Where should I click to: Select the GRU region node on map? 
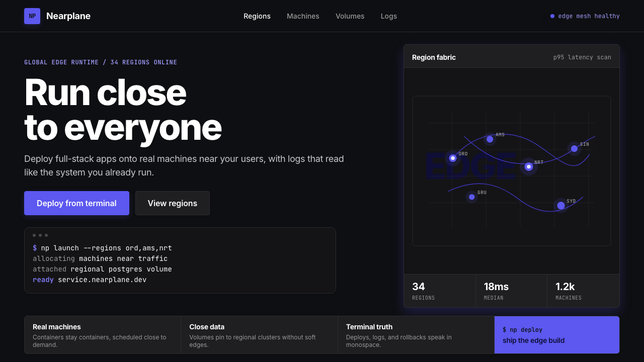click(472, 197)
